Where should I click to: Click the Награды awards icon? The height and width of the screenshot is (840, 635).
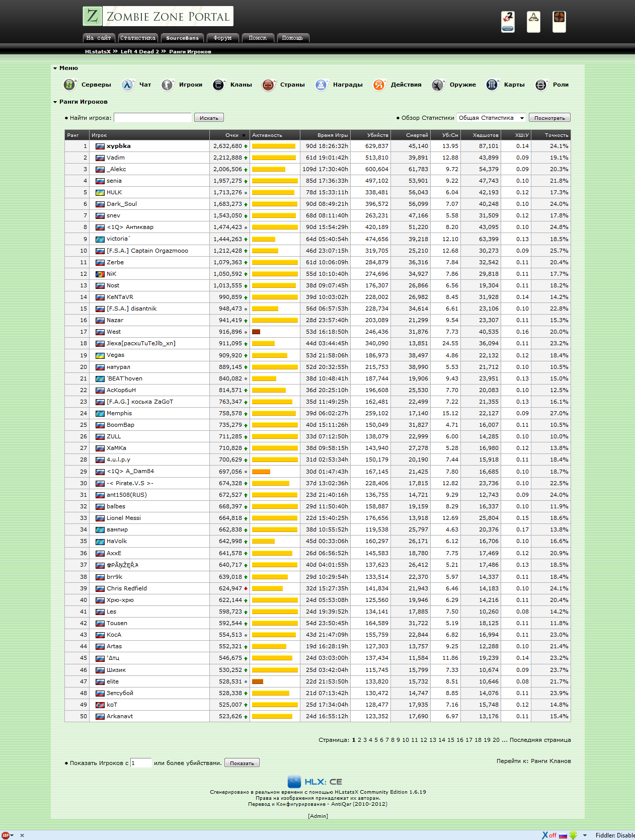point(321,85)
